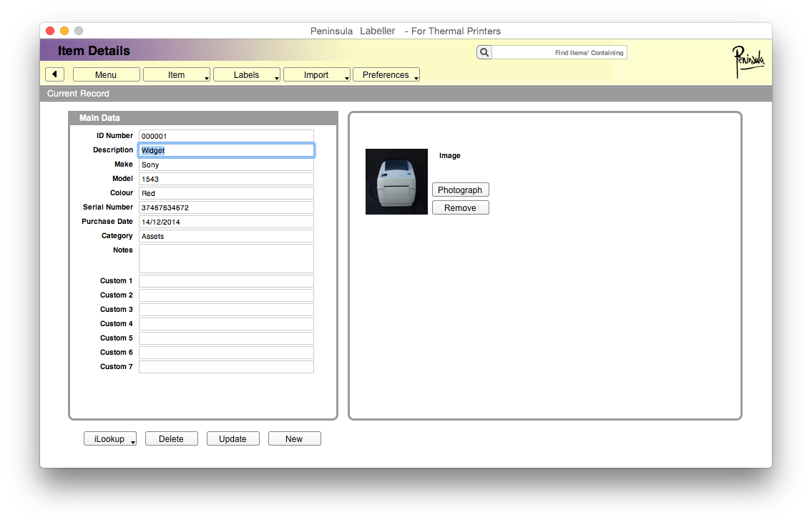
Task: Open the Item dropdown menu
Action: coord(177,74)
